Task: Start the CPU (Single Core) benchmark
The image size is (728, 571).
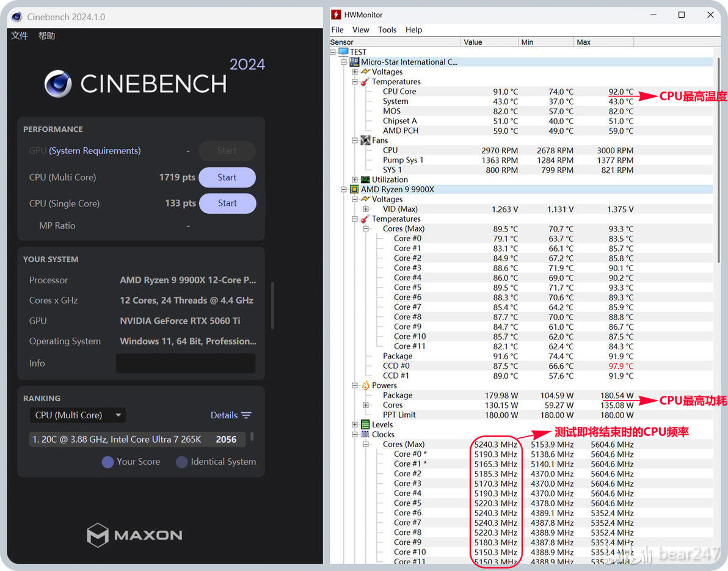Action: tap(227, 203)
